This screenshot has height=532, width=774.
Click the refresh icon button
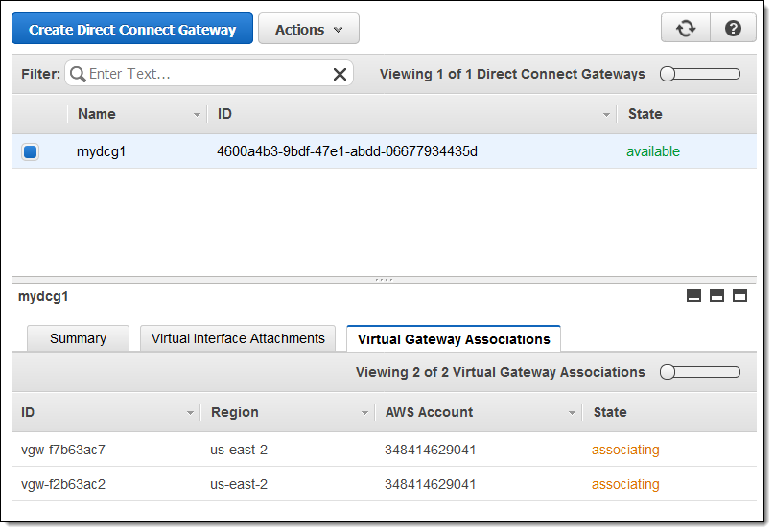pyautogui.click(x=685, y=29)
